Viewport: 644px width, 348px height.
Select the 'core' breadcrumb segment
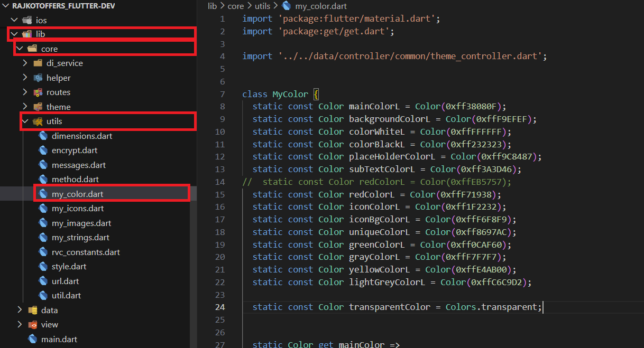point(236,6)
